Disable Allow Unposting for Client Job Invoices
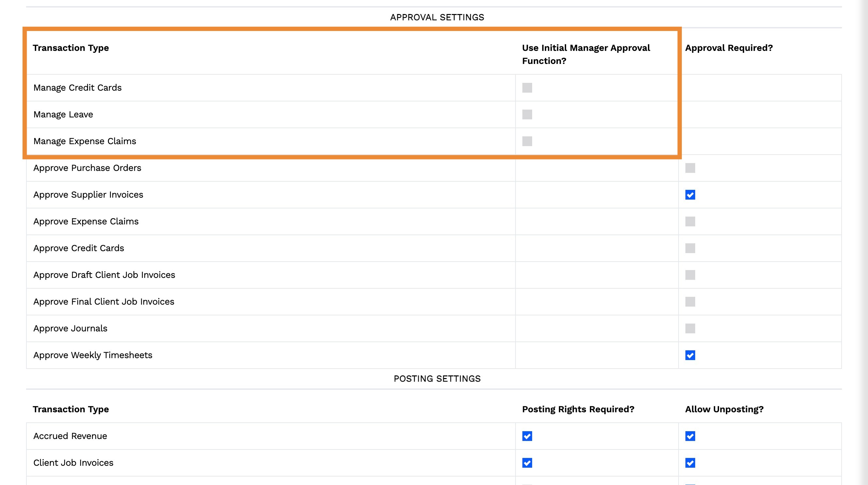Viewport: 868px width, 485px height. click(690, 463)
